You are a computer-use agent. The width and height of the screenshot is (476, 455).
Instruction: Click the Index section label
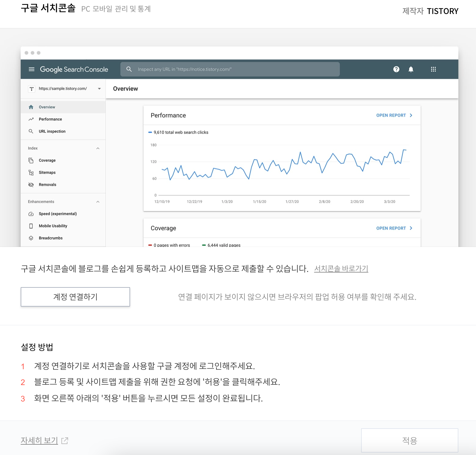point(33,148)
